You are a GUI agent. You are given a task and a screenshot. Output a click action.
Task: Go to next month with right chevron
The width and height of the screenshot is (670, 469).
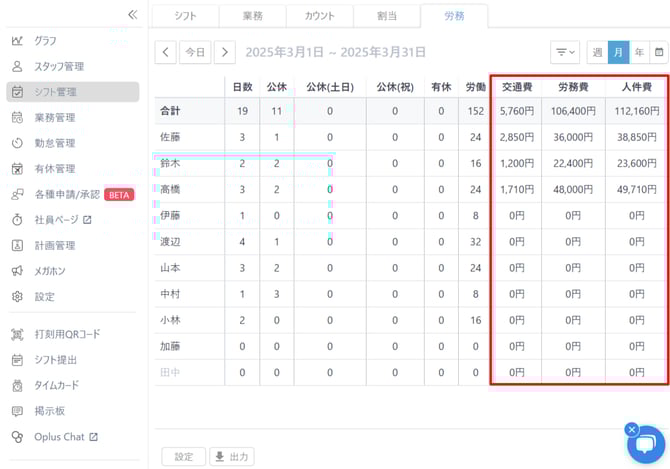[225, 52]
